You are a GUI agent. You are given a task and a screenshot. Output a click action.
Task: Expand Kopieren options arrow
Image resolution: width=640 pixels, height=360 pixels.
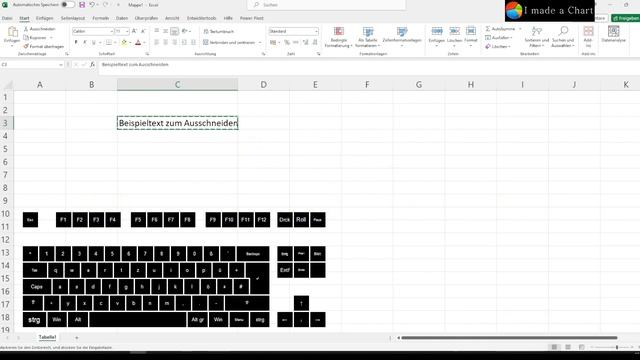51,38
